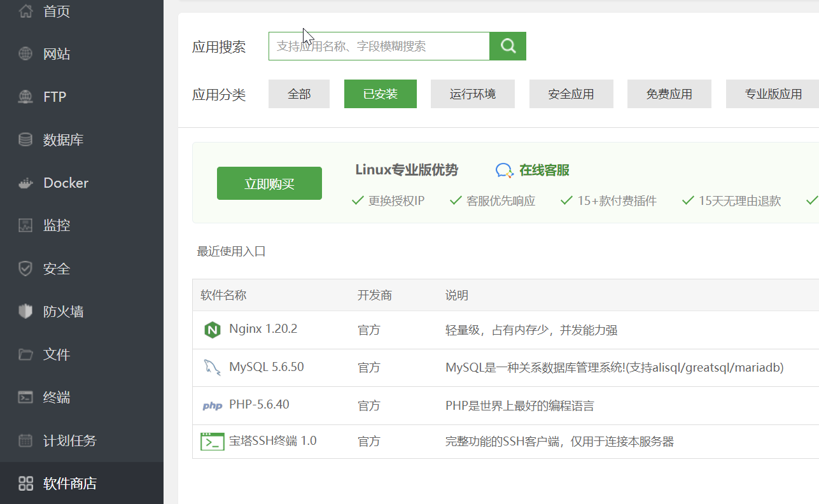This screenshot has height=504, width=819.
Task: Click the 更换授权IP benefit text
Action: pyautogui.click(x=396, y=201)
